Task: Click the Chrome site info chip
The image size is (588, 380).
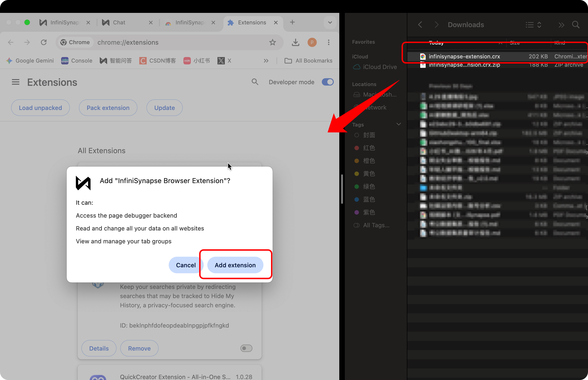Action: (x=75, y=42)
